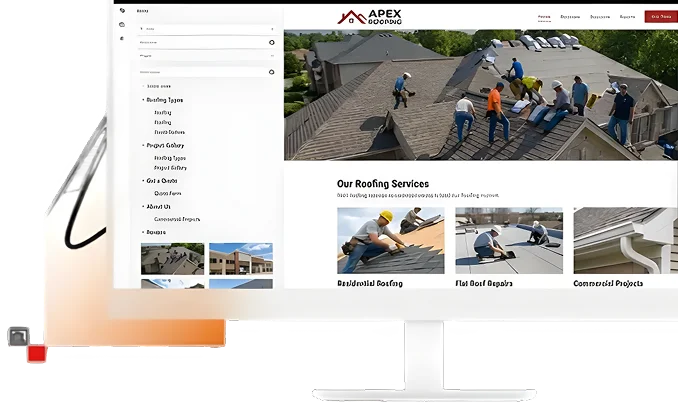Open the Flat Roof Repairs service card image

[x=509, y=240]
